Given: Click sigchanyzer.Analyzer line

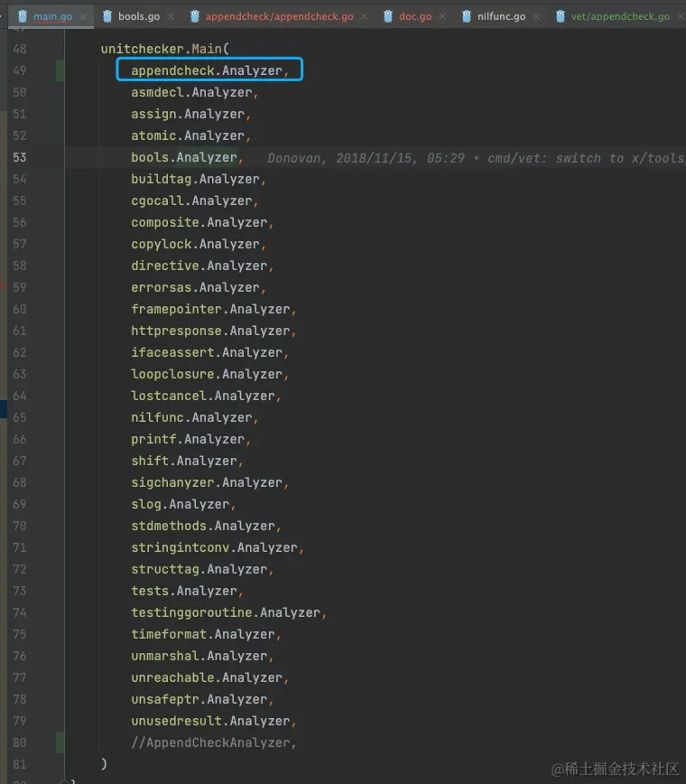Looking at the screenshot, I should point(209,482).
